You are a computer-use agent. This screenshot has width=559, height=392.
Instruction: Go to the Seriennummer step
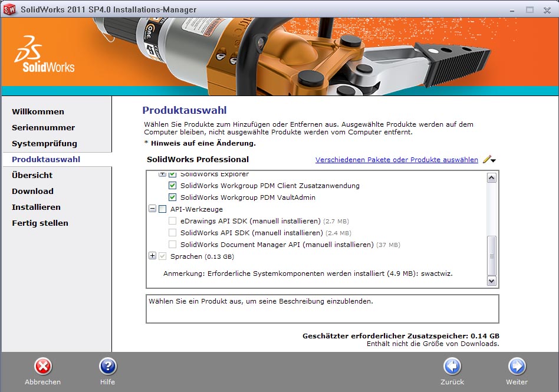[x=44, y=127]
